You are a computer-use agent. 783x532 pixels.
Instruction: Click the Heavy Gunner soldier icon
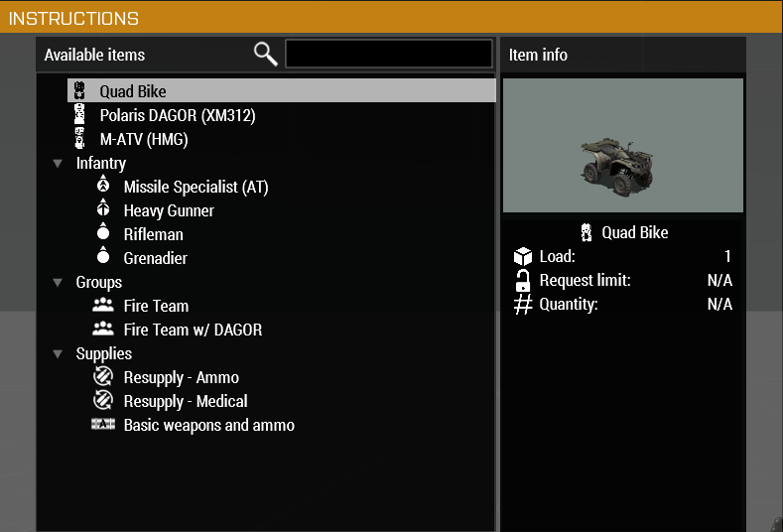[x=103, y=208]
